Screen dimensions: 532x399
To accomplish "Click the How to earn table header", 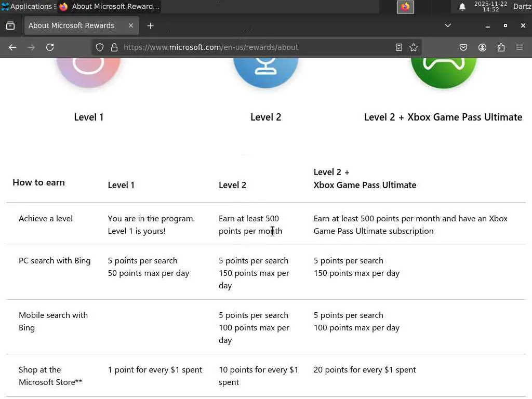I will coord(38,182).
